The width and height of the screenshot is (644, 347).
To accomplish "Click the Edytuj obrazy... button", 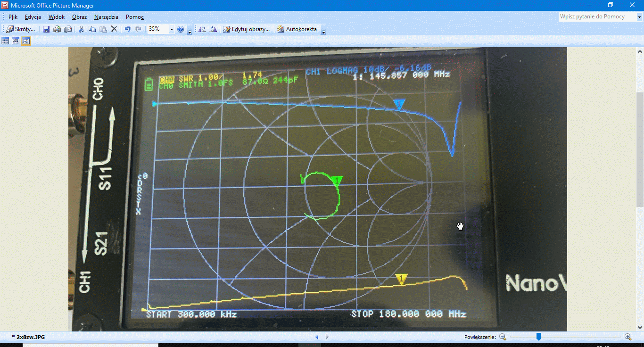I will pos(246,29).
